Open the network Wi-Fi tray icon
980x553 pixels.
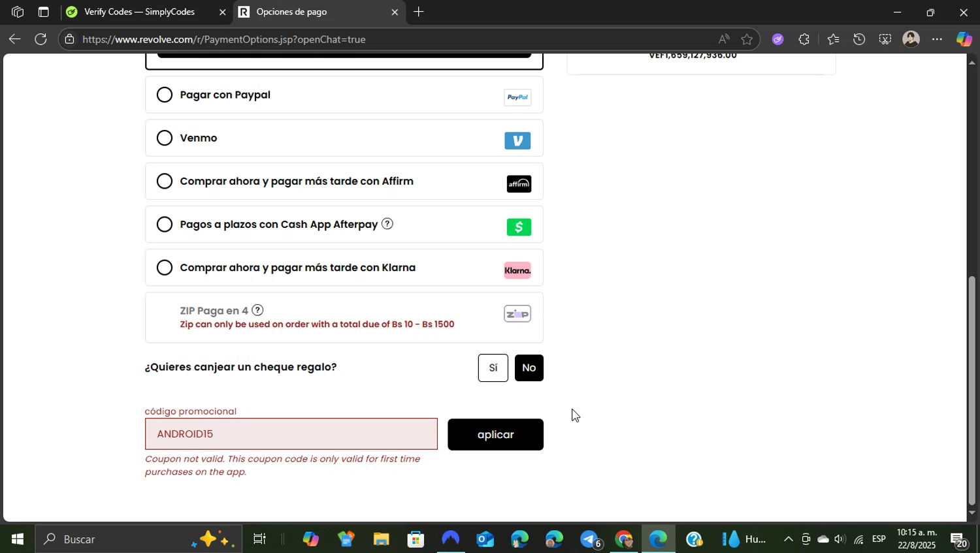[x=858, y=539]
